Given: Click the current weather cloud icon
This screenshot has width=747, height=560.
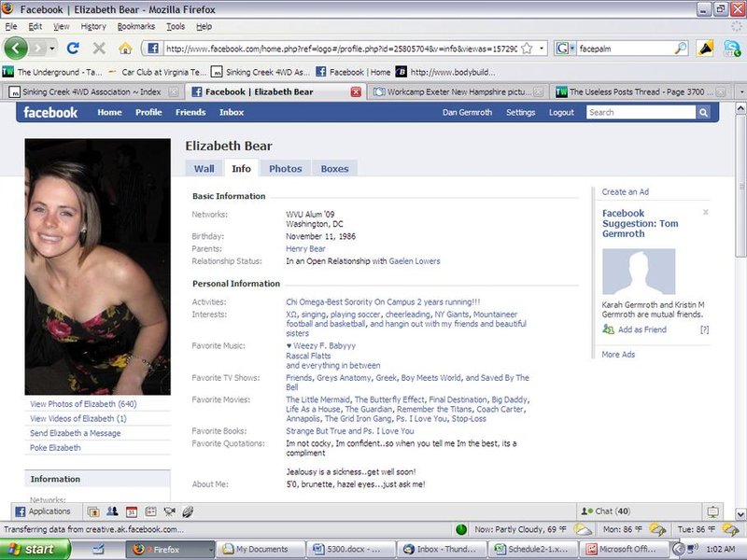Looking at the screenshot, I should [x=582, y=529].
